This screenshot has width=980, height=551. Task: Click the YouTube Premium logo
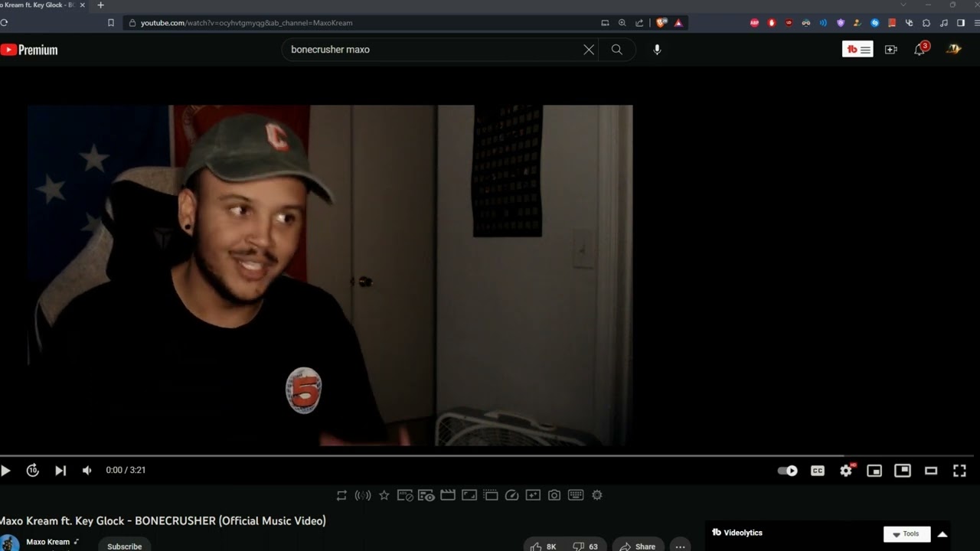click(x=29, y=50)
